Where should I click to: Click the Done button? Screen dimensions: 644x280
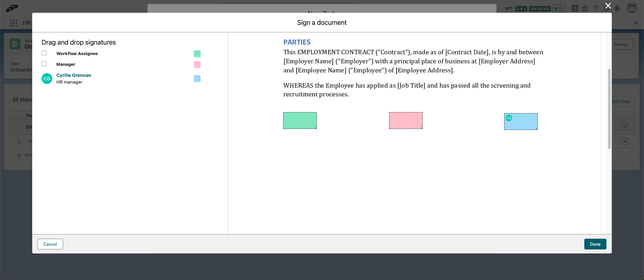[595, 244]
